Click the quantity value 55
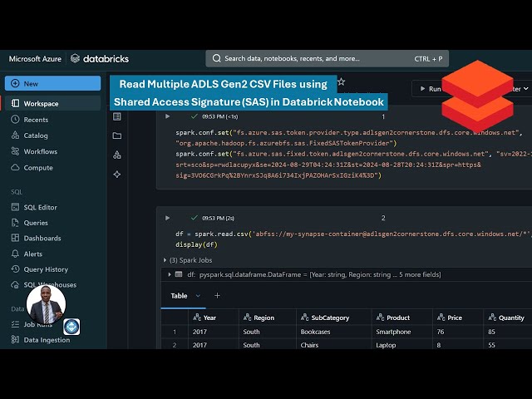This screenshot has height=399, width=532. (x=491, y=345)
